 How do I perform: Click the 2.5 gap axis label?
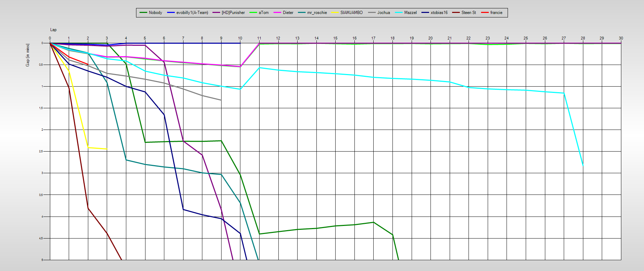click(x=41, y=151)
